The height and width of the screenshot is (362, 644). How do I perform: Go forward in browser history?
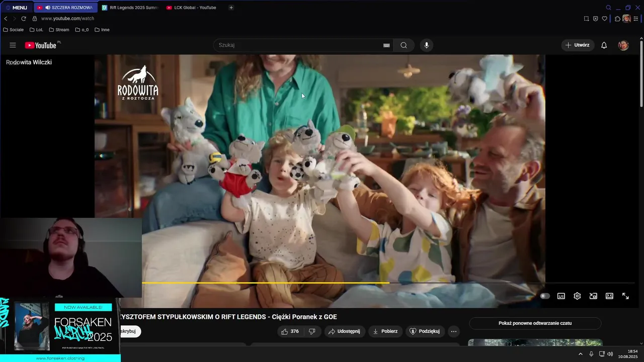pos(14,19)
